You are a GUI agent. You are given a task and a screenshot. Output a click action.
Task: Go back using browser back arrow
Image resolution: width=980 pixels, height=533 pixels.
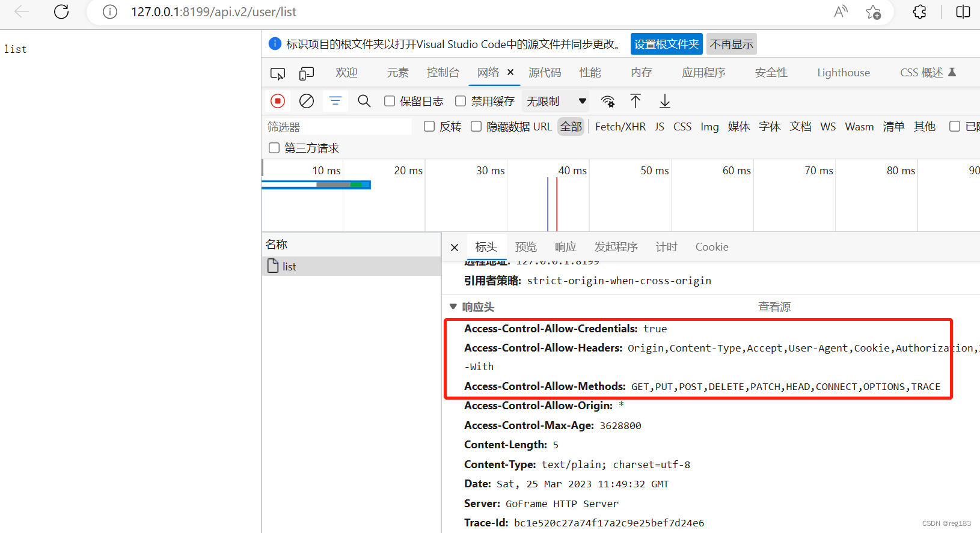pyautogui.click(x=22, y=11)
